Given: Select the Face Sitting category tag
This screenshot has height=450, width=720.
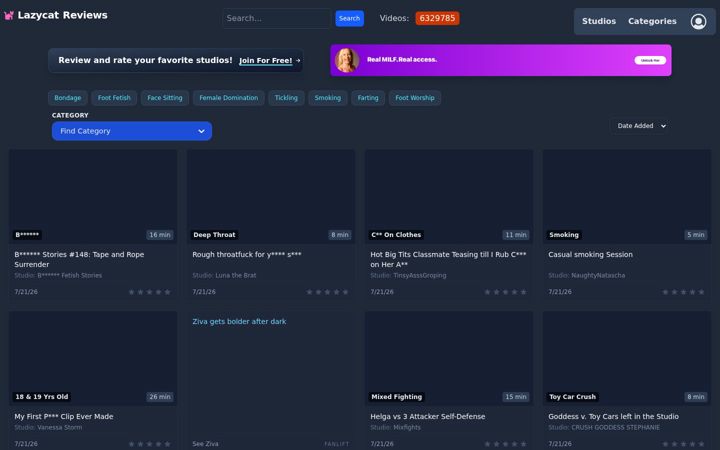Looking at the screenshot, I should click(x=165, y=98).
